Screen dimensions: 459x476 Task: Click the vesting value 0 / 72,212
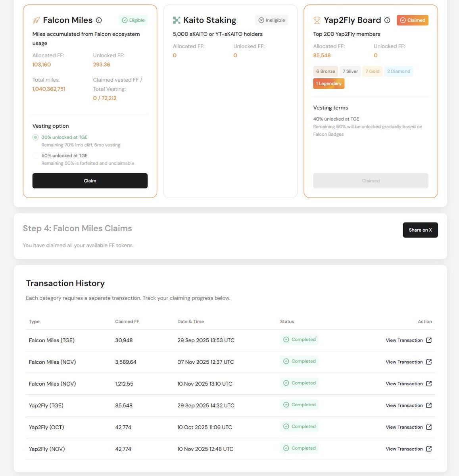pos(105,98)
